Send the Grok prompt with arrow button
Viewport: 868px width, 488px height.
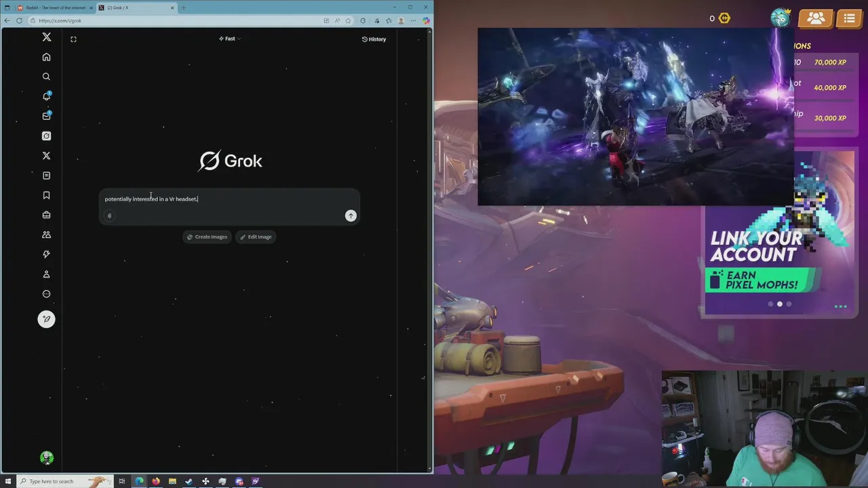click(x=351, y=216)
